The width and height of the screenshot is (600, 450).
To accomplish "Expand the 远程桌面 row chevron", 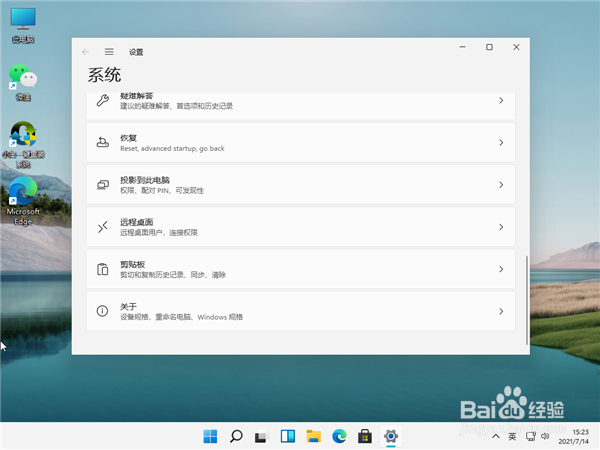I will tap(501, 227).
